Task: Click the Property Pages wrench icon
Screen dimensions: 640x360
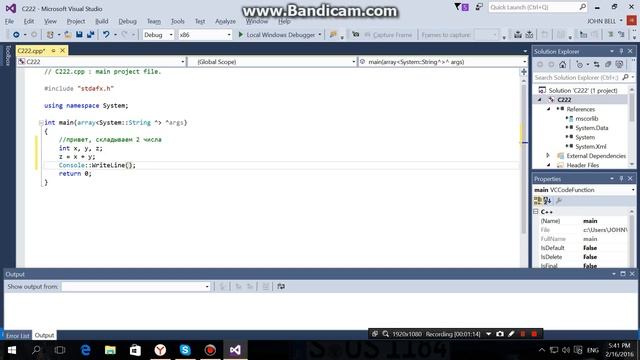Action: tap(559, 200)
